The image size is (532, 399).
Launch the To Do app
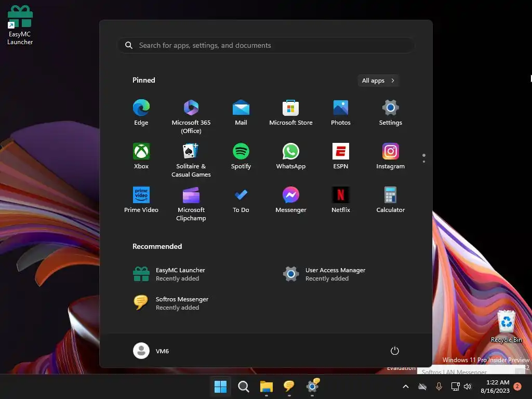coord(241,200)
